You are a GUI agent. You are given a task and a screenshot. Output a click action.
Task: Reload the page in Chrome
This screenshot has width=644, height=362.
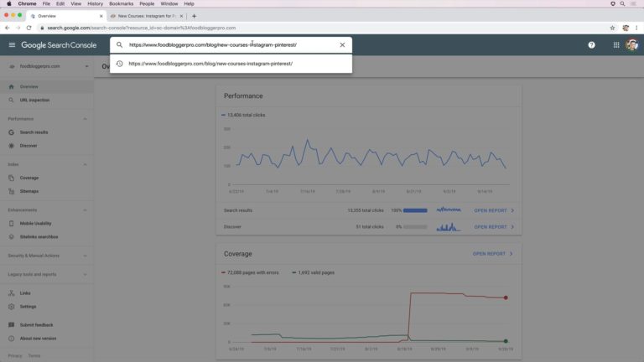coord(29,28)
